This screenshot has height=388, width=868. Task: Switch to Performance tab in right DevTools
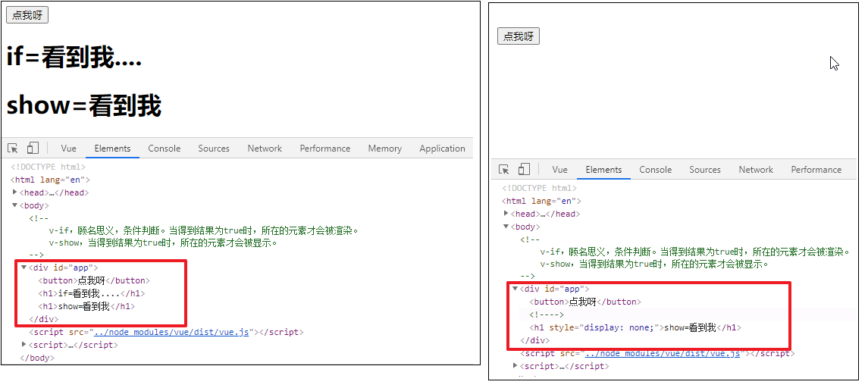click(x=816, y=169)
